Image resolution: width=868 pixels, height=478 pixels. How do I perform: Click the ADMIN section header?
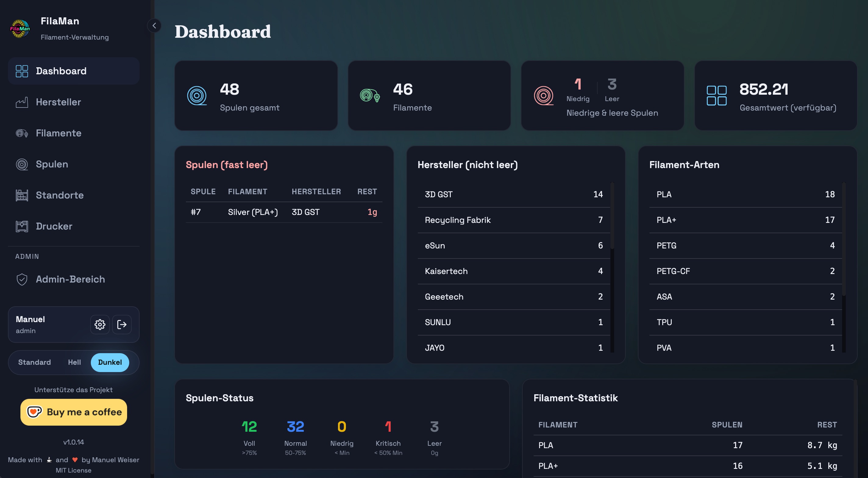click(27, 256)
